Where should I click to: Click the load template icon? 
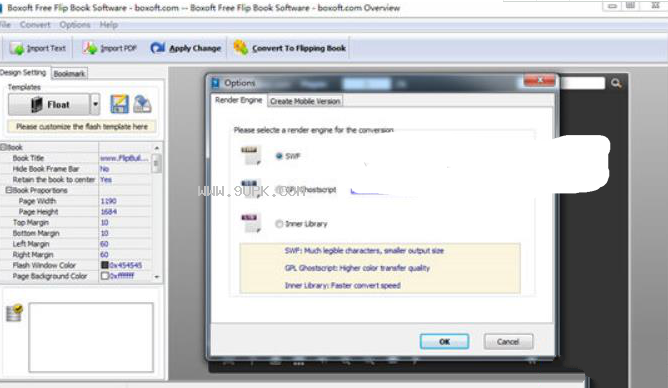click(142, 104)
